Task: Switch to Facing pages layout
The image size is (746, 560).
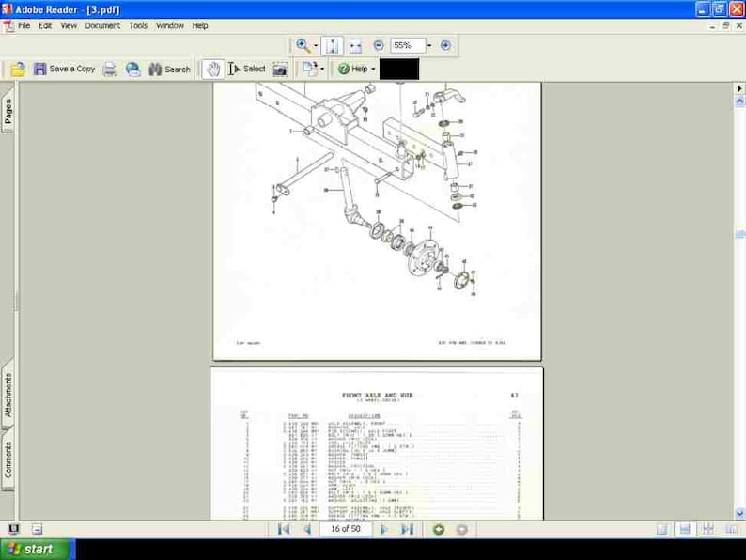Action: [x=732, y=529]
